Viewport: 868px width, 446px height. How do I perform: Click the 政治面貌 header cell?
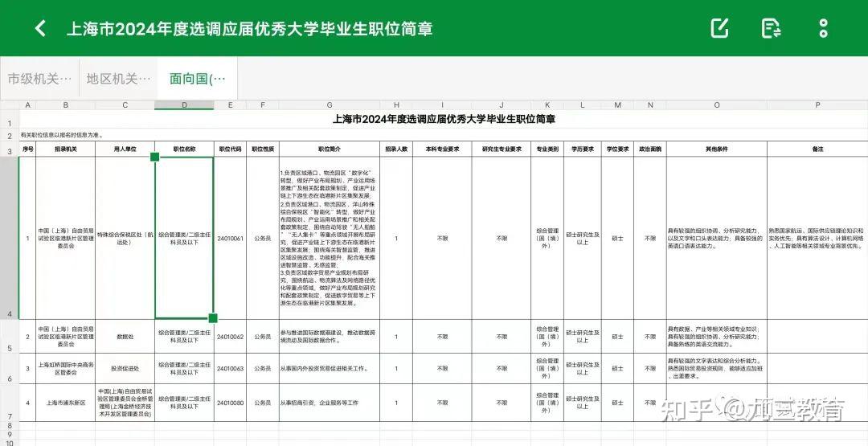tap(650, 149)
